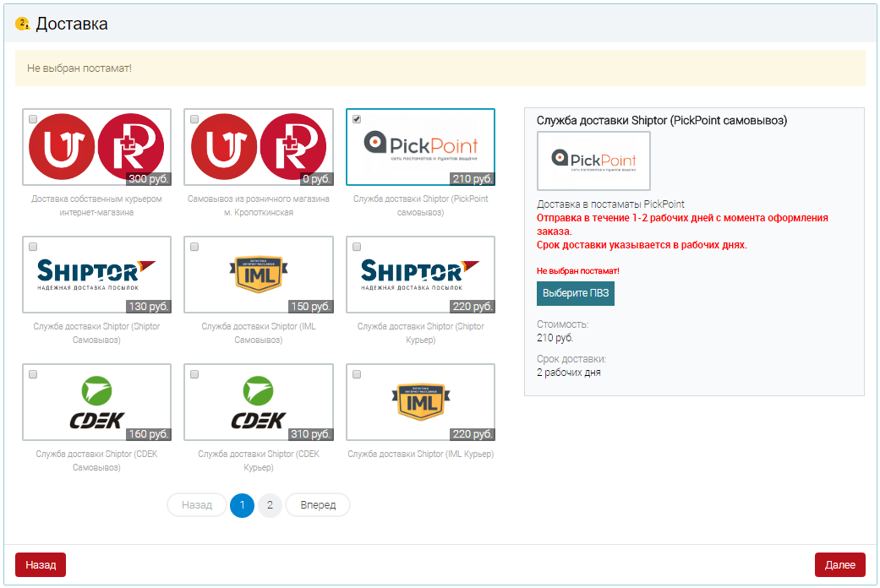
Task: Choose the Shiptor logo priced 220 руб.
Action: [420, 275]
